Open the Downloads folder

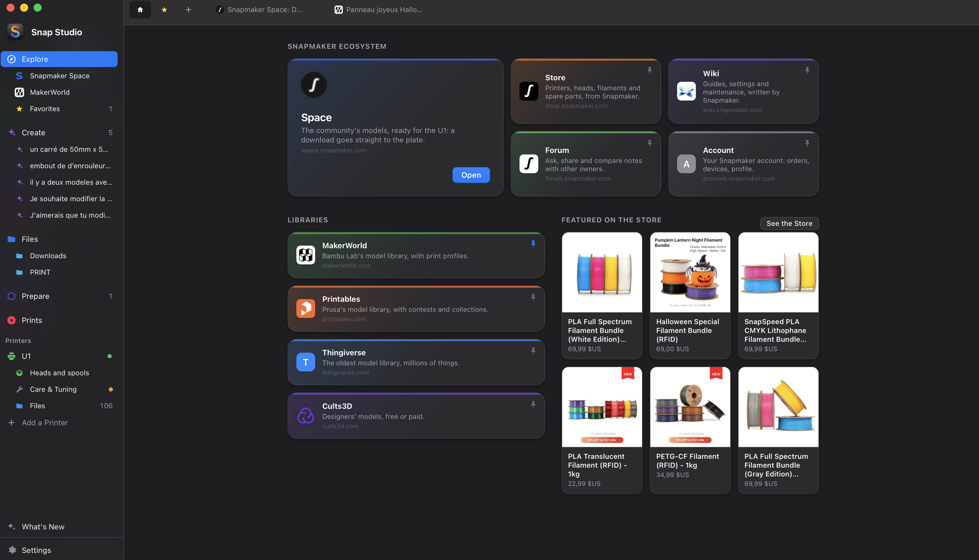coord(59,256)
